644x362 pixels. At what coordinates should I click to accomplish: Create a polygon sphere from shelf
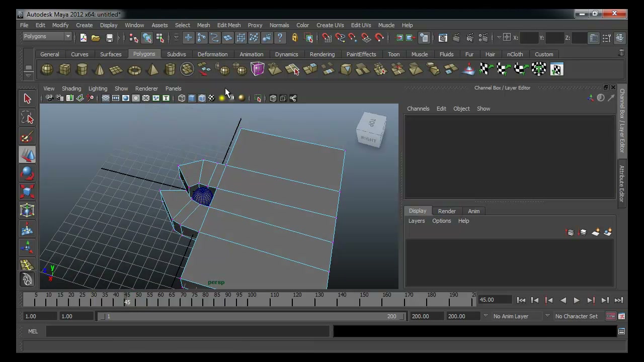point(47,69)
